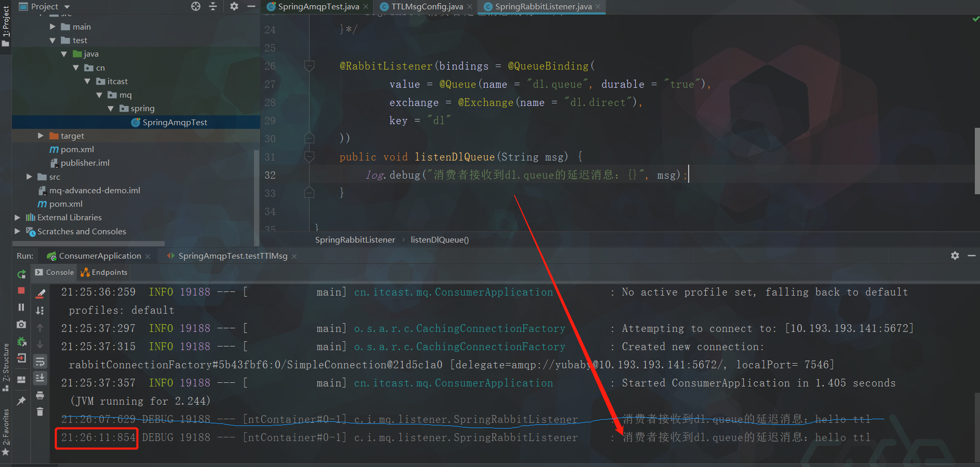Clear console output with the eraser icon
The image size is (980, 467).
(40, 293)
